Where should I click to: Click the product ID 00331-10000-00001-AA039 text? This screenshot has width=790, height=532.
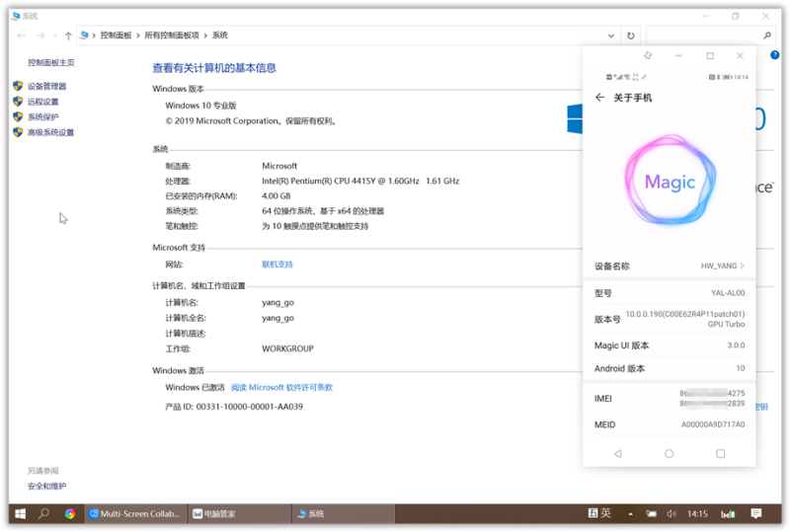tap(250, 407)
